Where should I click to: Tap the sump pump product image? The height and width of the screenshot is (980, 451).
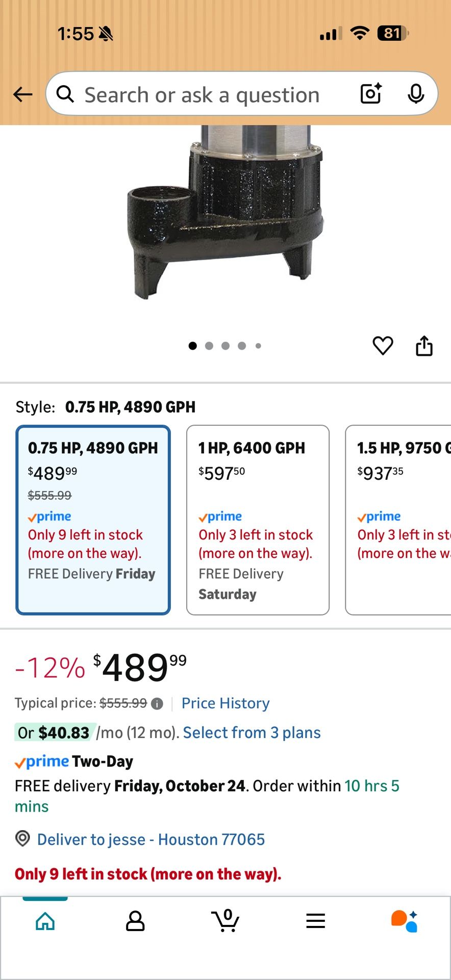click(225, 214)
